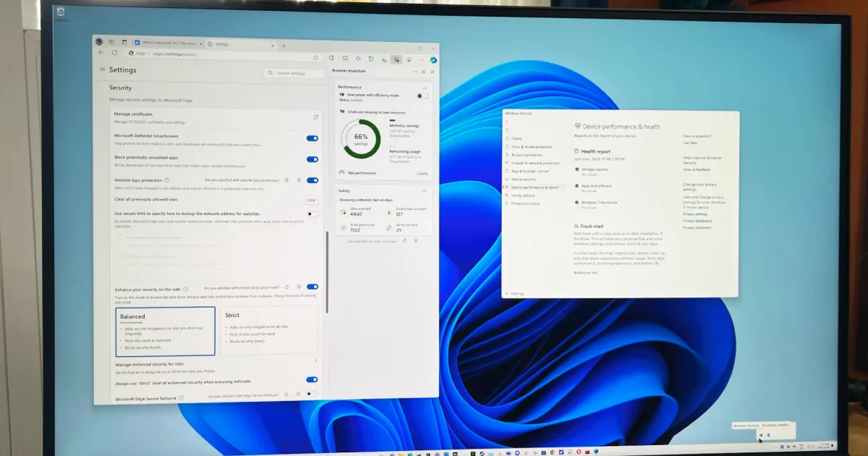Enable Save power with efficiency mode
The height and width of the screenshot is (456, 868).
pyautogui.click(x=423, y=95)
